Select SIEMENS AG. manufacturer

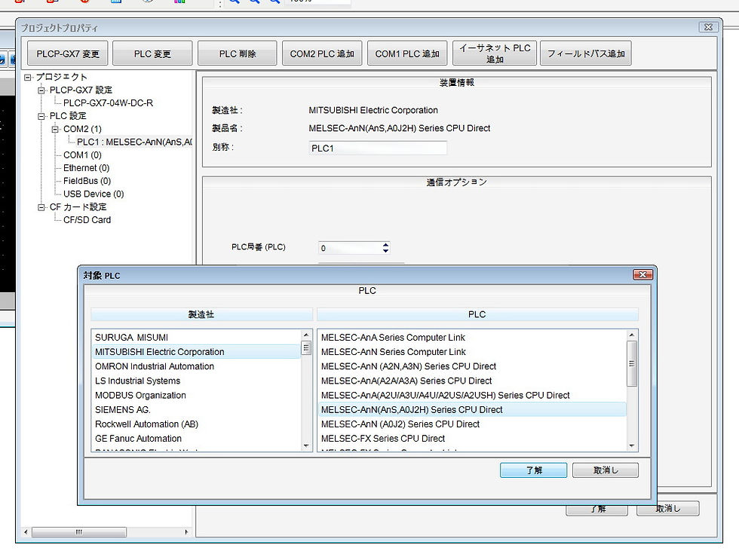pos(196,410)
